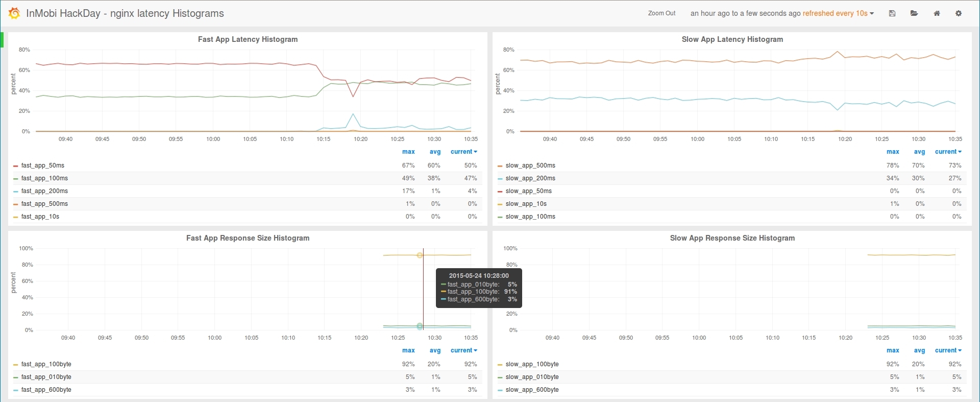
Task: Sort Slow App Response Size legend by avg
Action: (919, 350)
